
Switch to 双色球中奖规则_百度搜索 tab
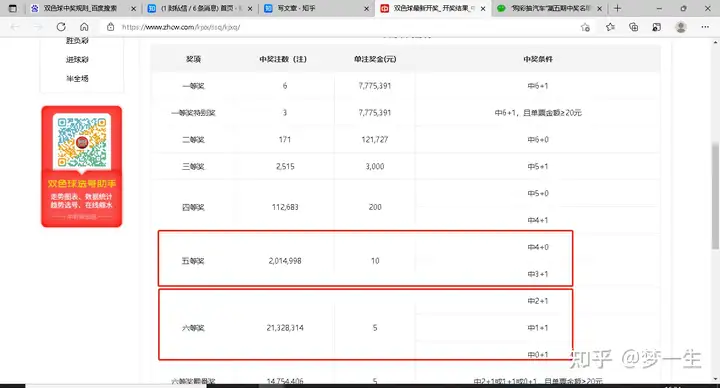pyautogui.click(x=83, y=8)
